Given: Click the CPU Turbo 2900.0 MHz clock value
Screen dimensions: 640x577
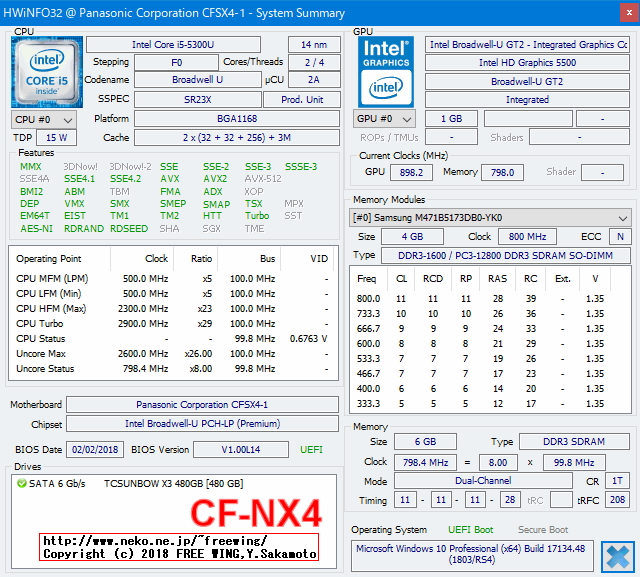Looking at the screenshot, I should (143, 324).
